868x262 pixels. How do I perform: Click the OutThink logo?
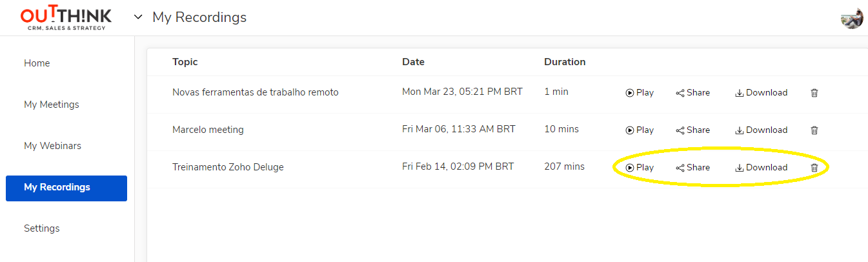click(x=66, y=18)
